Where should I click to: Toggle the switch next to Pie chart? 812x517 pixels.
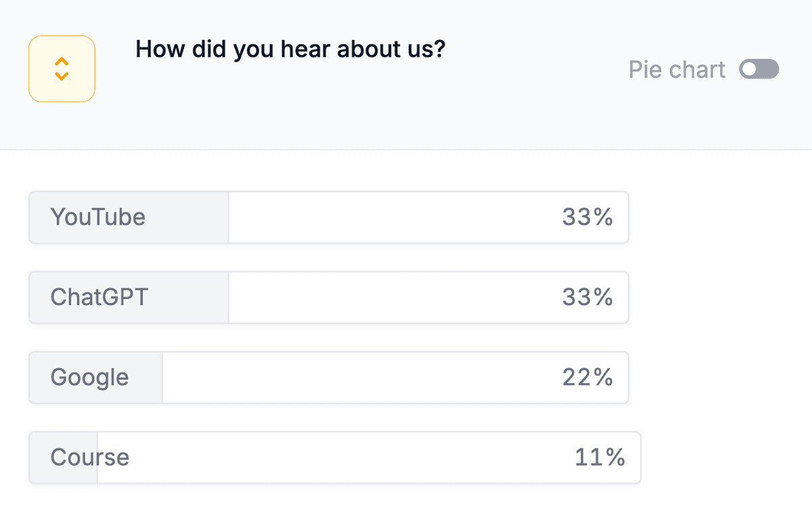tap(759, 69)
